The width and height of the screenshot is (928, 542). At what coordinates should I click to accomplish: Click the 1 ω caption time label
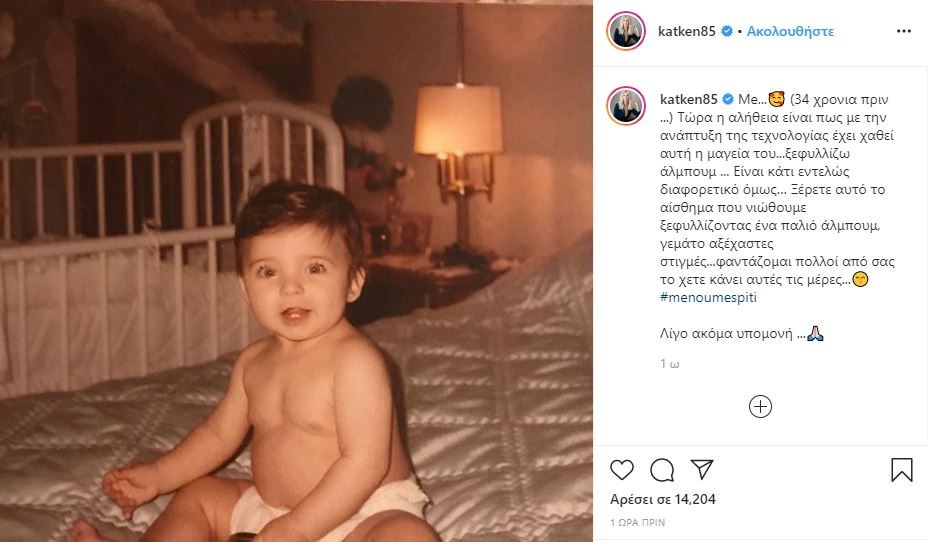coord(669,364)
